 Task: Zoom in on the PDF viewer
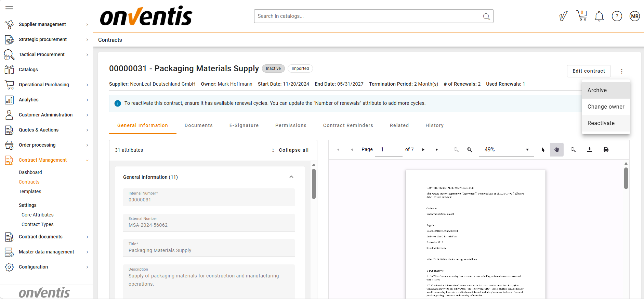[x=470, y=150]
